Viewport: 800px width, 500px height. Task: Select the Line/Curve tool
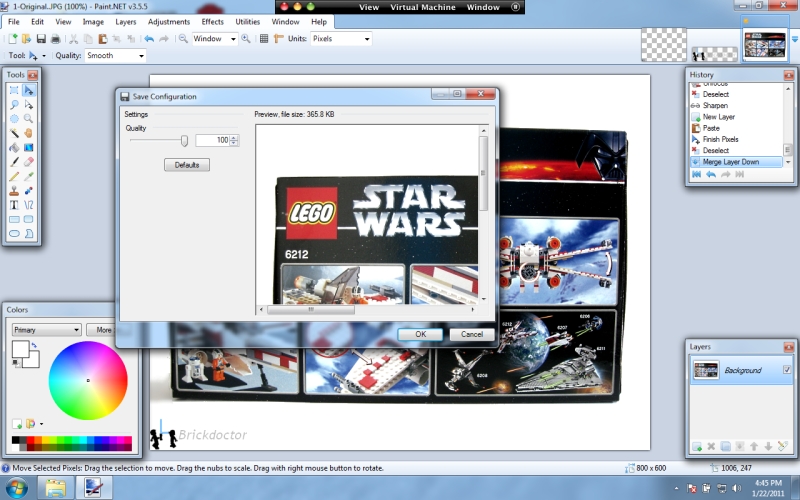(29, 205)
